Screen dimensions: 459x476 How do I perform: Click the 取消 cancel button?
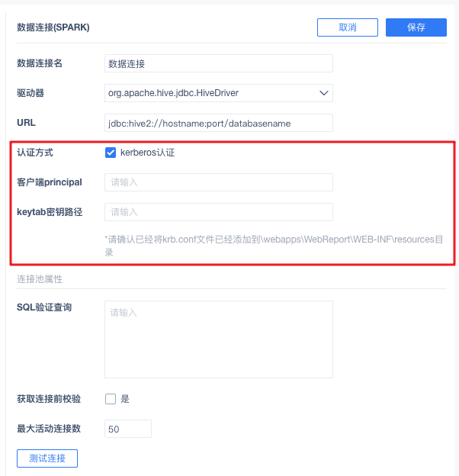[348, 27]
